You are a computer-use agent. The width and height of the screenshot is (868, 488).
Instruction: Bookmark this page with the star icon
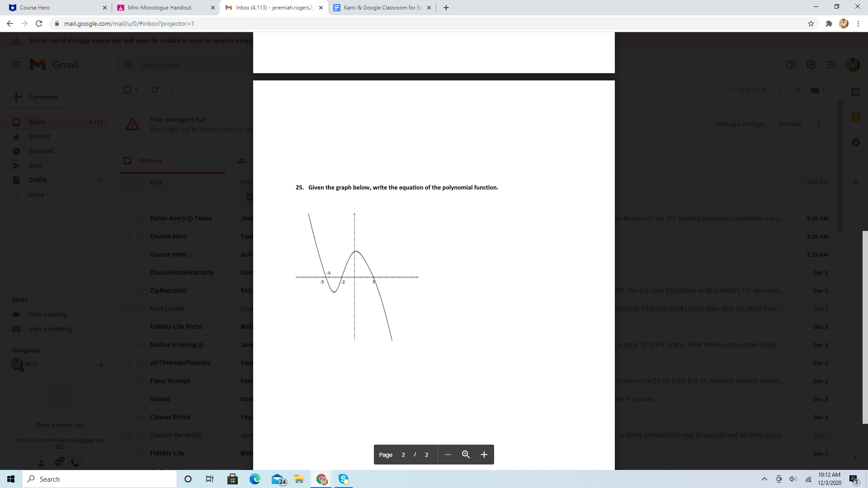coord(811,23)
